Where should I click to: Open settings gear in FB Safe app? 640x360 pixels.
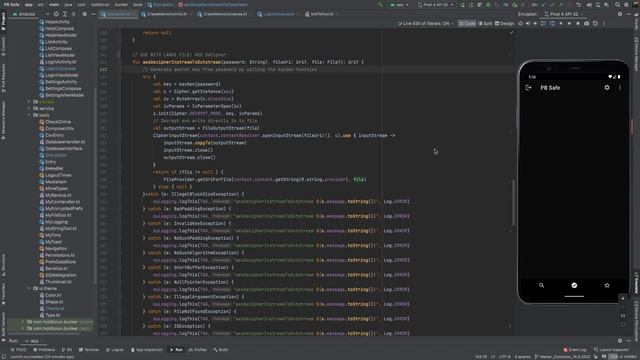pos(607,87)
